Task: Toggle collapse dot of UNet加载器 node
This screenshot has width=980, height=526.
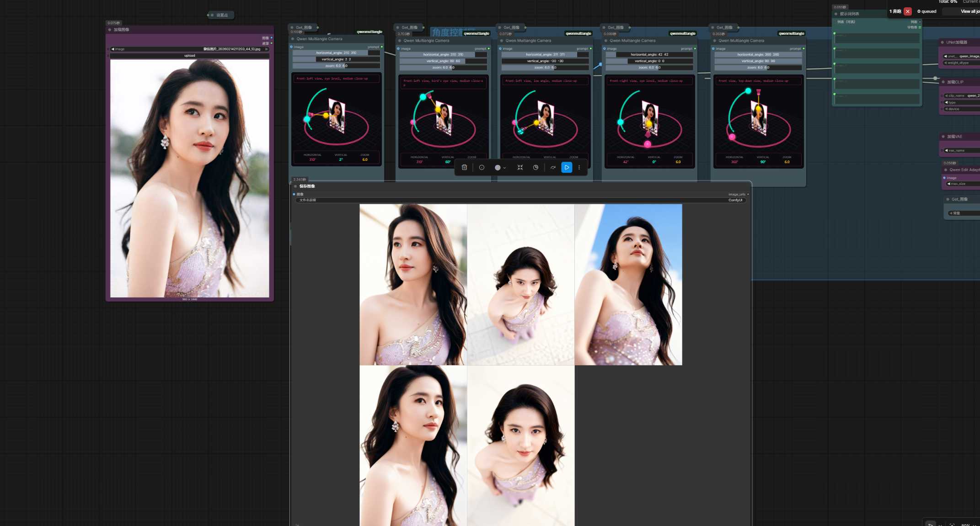Action: pyautogui.click(x=943, y=43)
